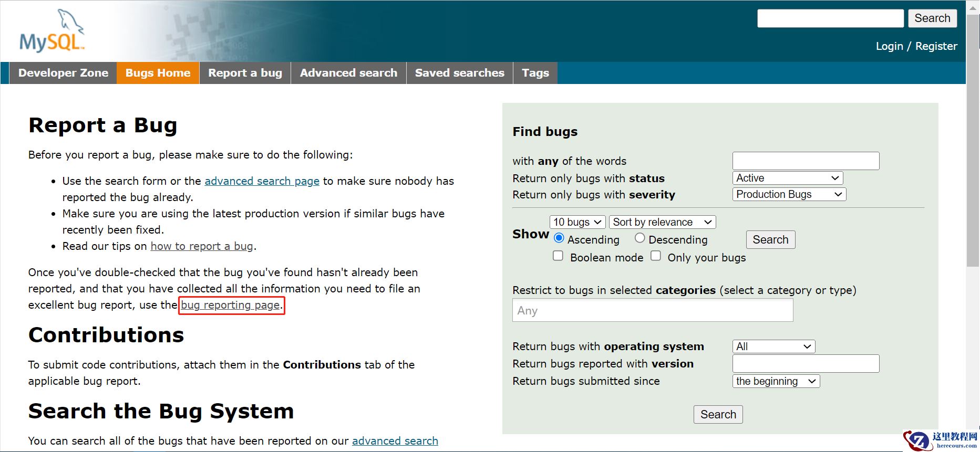Screen dimensions: 980x452
Task: Click the bottom Search button in Find bugs
Action: click(718, 415)
